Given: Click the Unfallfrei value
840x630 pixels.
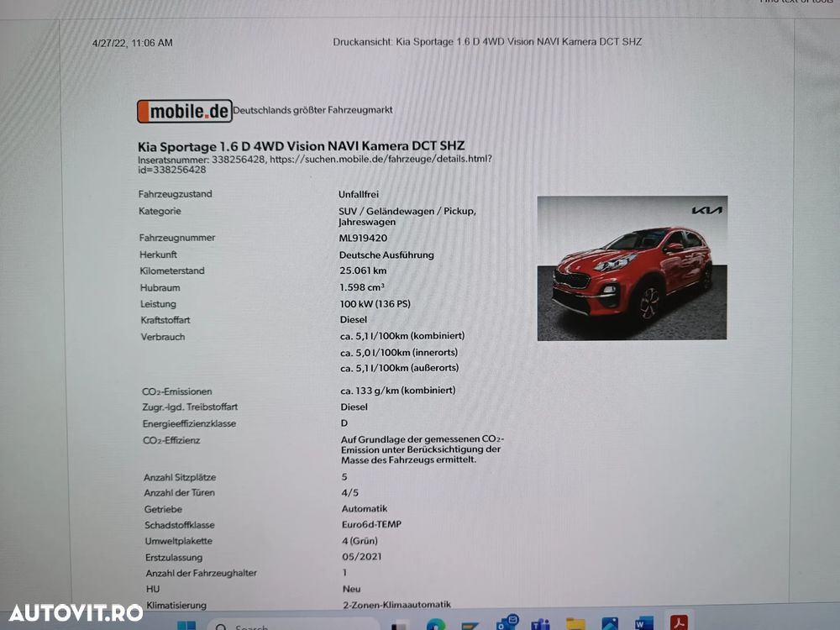Looking at the screenshot, I should pyautogui.click(x=359, y=194).
